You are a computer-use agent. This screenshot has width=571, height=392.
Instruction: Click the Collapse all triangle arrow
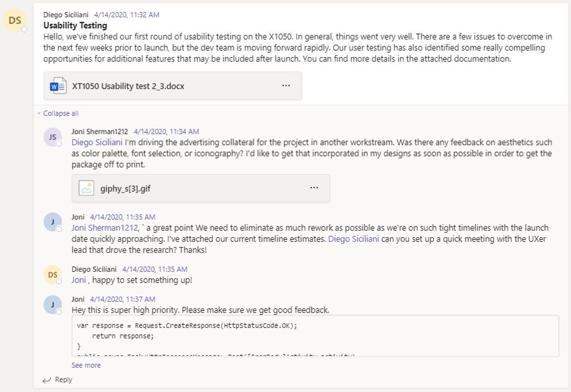tap(39, 114)
